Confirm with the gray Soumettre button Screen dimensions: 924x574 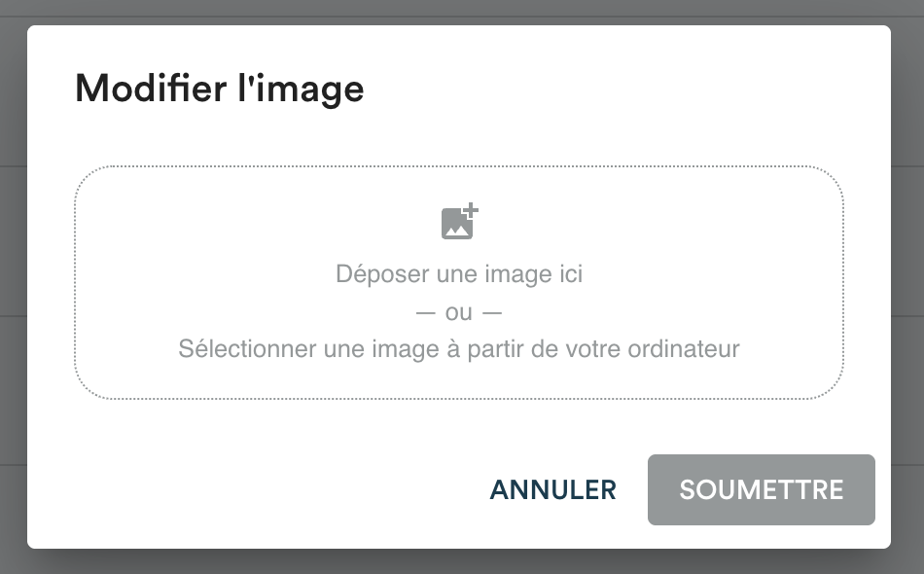tap(761, 489)
